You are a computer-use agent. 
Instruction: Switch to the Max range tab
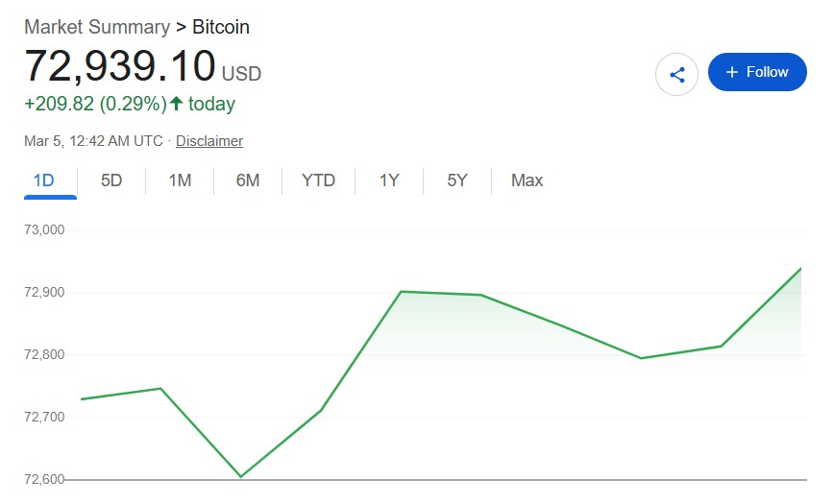point(527,180)
